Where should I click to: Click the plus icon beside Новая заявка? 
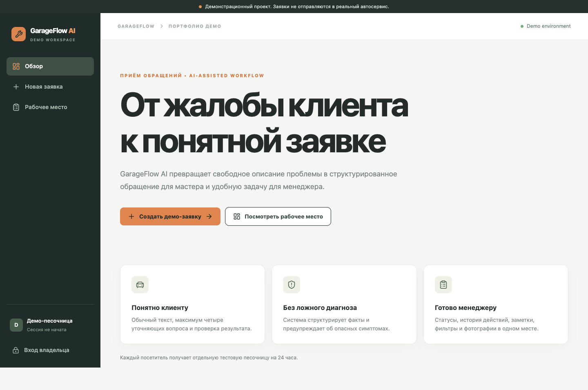point(16,87)
